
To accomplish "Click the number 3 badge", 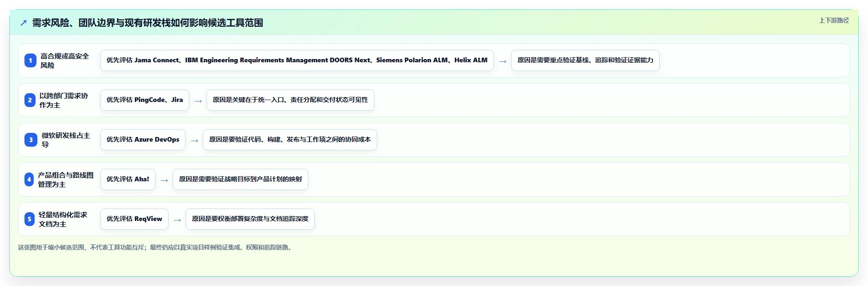I will click(31, 140).
